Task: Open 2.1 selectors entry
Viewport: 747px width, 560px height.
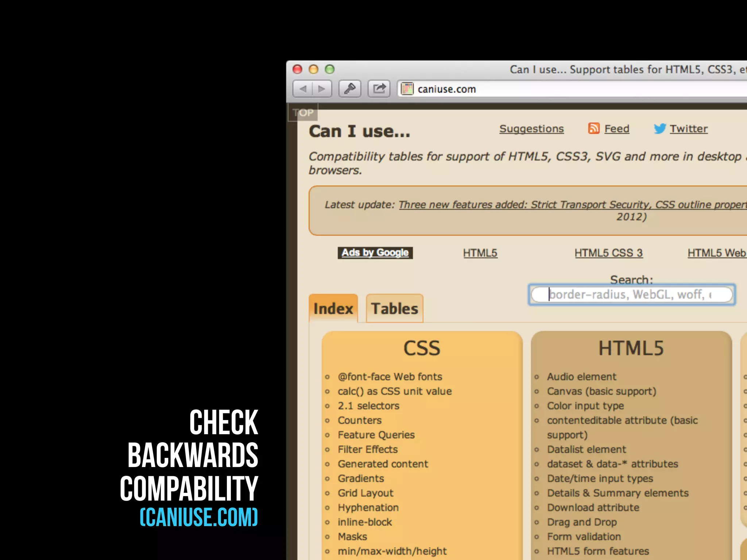Action: (x=368, y=406)
